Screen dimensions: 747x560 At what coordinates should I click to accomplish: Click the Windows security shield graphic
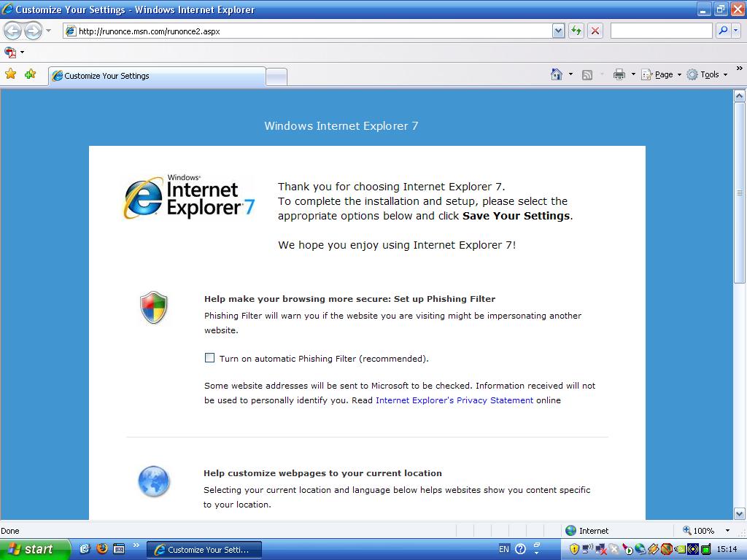tap(153, 307)
